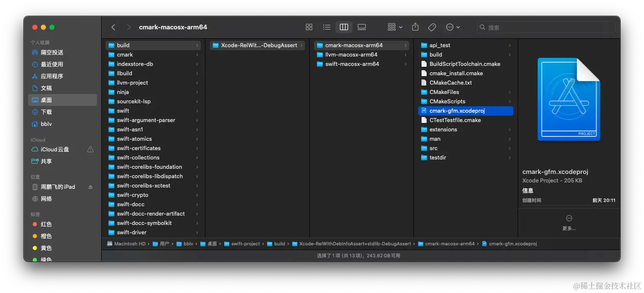Select the build folder in first column
The image size is (644, 293).
click(x=153, y=45)
